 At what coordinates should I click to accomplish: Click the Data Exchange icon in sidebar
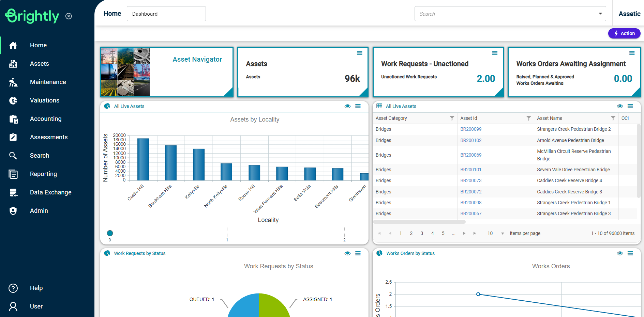(13, 192)
